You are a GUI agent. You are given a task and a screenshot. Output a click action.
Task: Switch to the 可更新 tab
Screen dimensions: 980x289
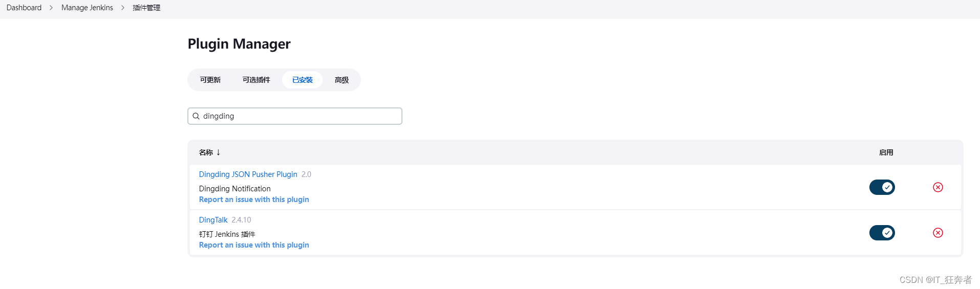click(x=210, y=80)
